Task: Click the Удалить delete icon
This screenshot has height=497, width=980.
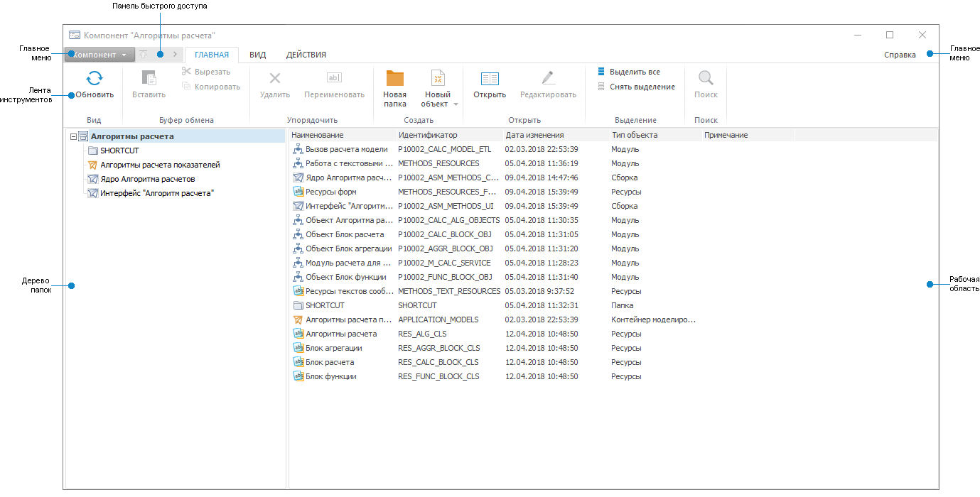Action: 274,78
